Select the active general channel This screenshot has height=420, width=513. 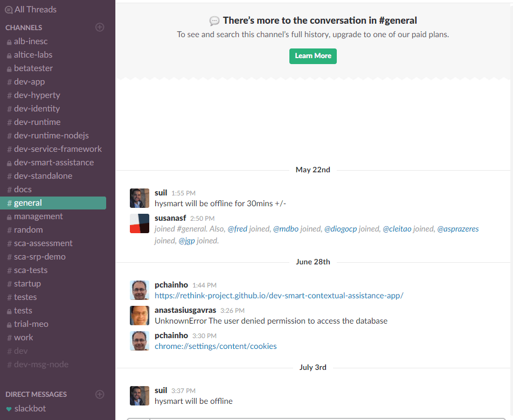point(53,203)
